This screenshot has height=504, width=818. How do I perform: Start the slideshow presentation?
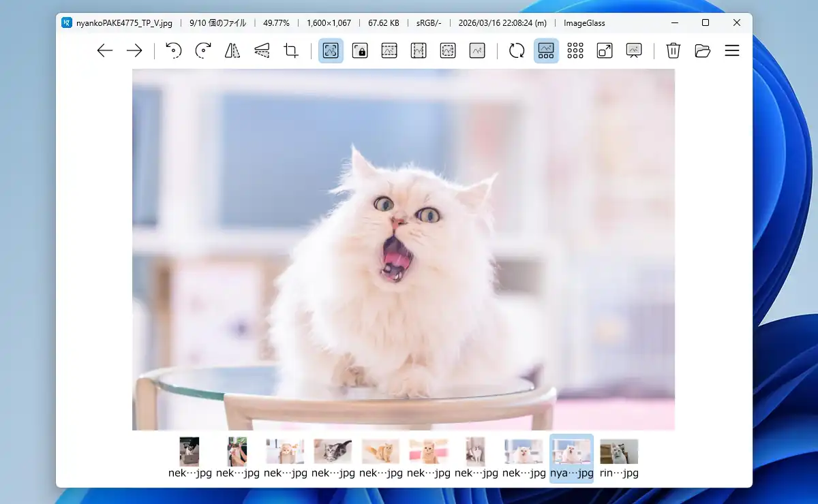click(634, 50)
